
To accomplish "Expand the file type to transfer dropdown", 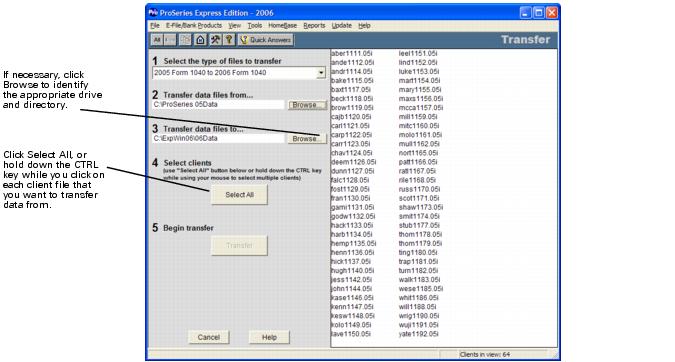I will pos(321,73).
